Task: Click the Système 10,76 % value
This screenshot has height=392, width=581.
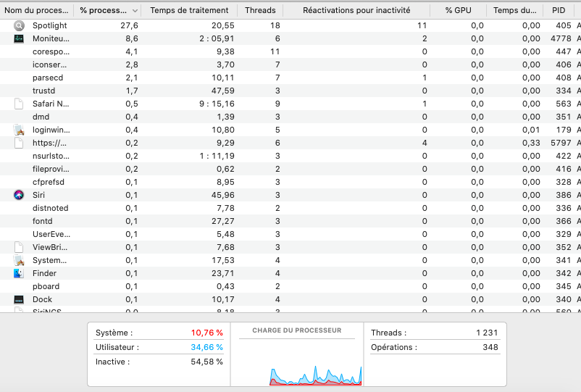Action: tap(206, 333)
